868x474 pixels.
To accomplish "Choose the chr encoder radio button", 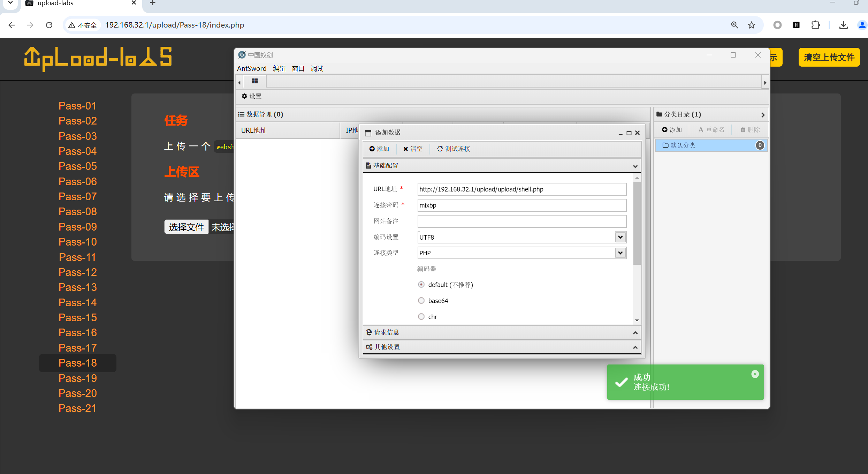I will (x=421, y=317).
